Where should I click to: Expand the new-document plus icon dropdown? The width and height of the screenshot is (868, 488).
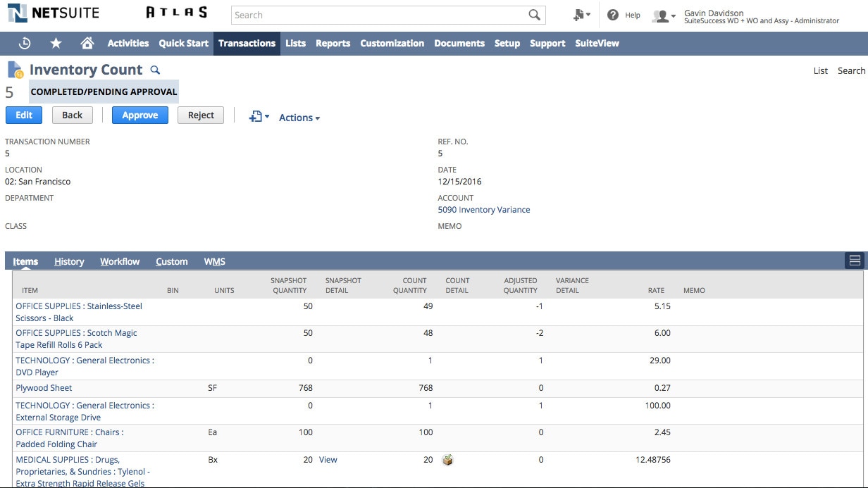tap(259, 117)
